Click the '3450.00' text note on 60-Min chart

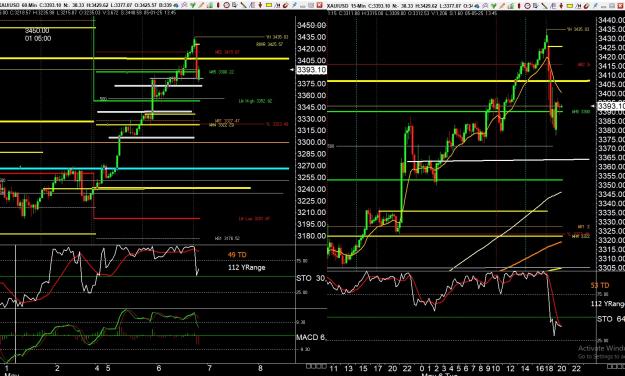pyautogui.click(x=37, y=31)
